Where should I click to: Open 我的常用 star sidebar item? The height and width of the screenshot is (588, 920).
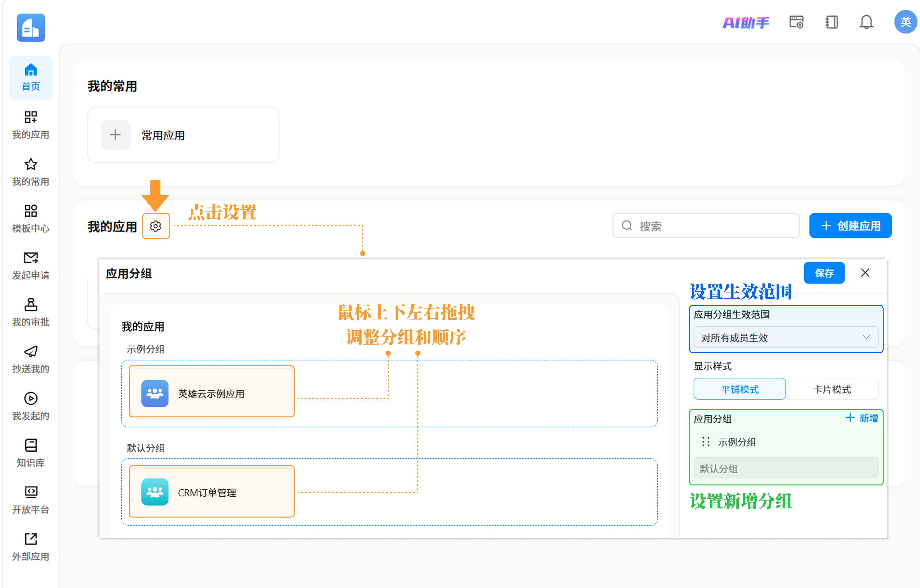pyautogui.click(x=31, y=172)
